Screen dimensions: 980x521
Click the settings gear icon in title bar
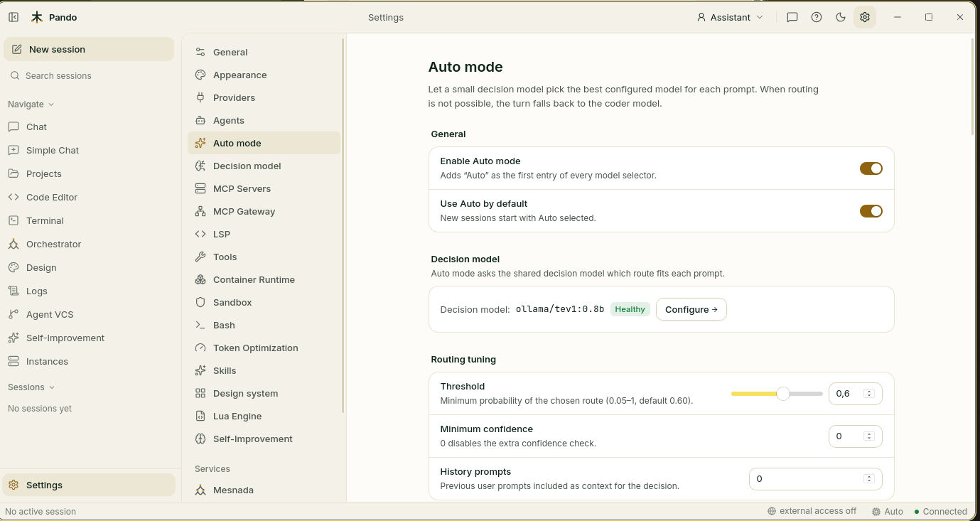[x=865, y=17]
